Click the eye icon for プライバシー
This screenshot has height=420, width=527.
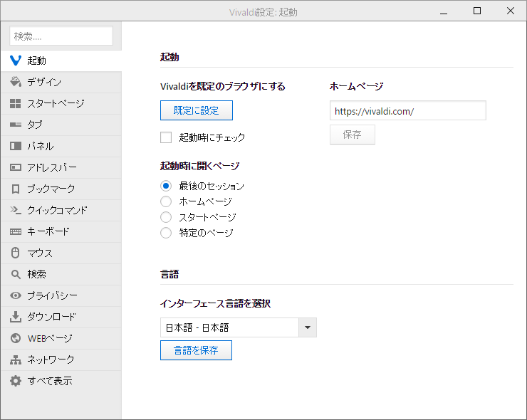16,295
